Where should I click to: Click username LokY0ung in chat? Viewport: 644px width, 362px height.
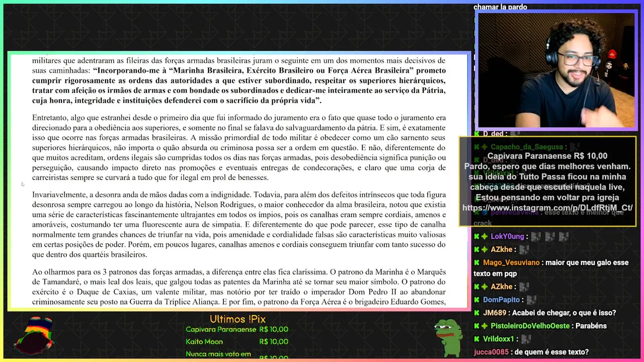(508, 236)
